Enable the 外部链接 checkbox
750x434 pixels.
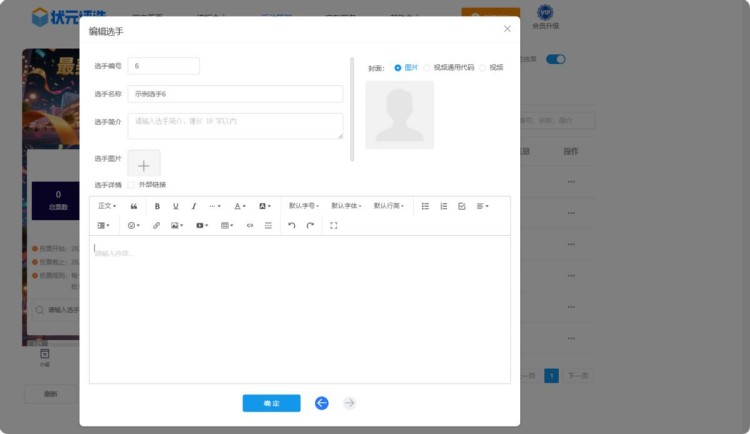point(131,185)
